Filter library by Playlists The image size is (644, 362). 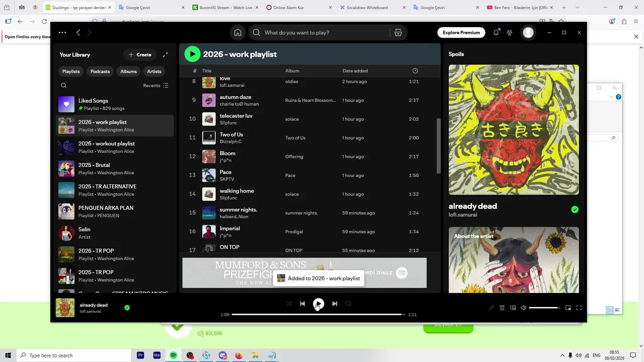coord(71,71)
